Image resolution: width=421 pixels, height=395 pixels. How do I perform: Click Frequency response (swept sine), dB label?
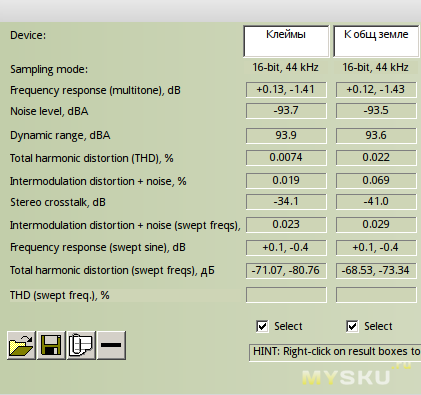pyautogui.click(x=98, y=248)
